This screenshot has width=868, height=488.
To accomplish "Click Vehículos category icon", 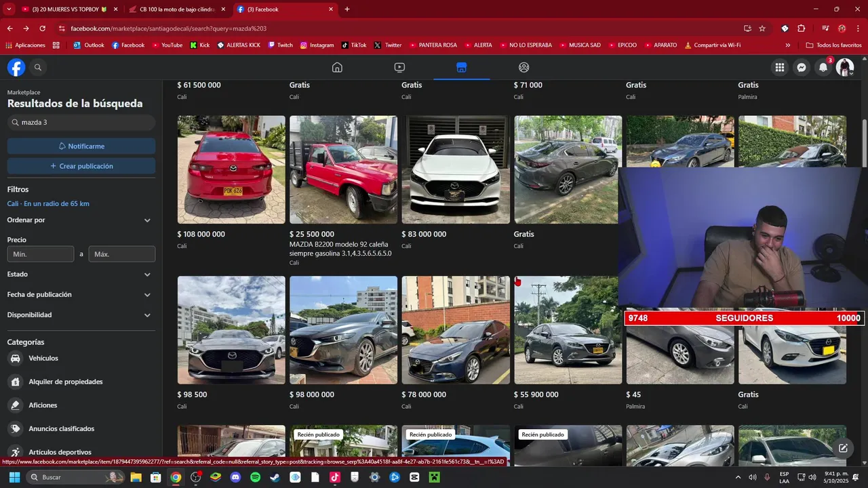I will pyautogui.click(x=15, y=359).
